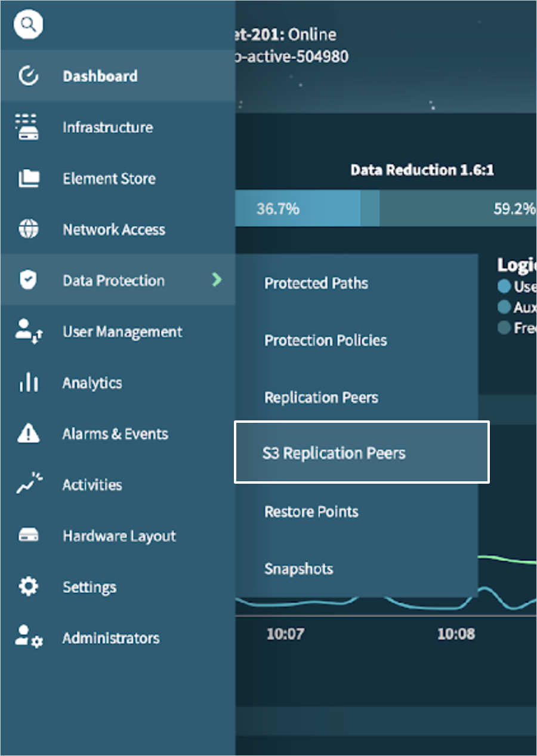Select Protected Paths from submenu
The image size is (537, 756).
pyautogui.click(x=316, y=283)
